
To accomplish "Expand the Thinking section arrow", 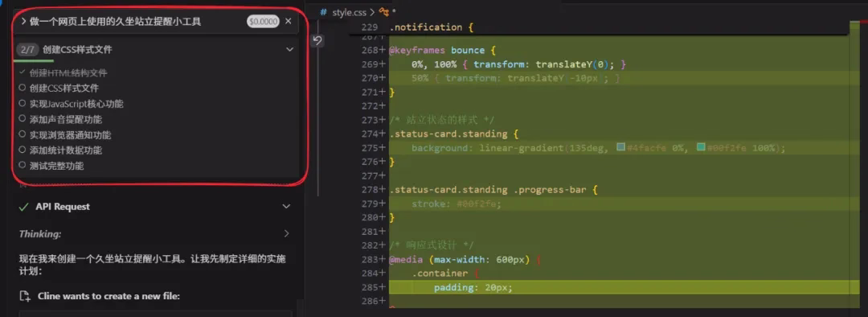I will tap(286, 234).
